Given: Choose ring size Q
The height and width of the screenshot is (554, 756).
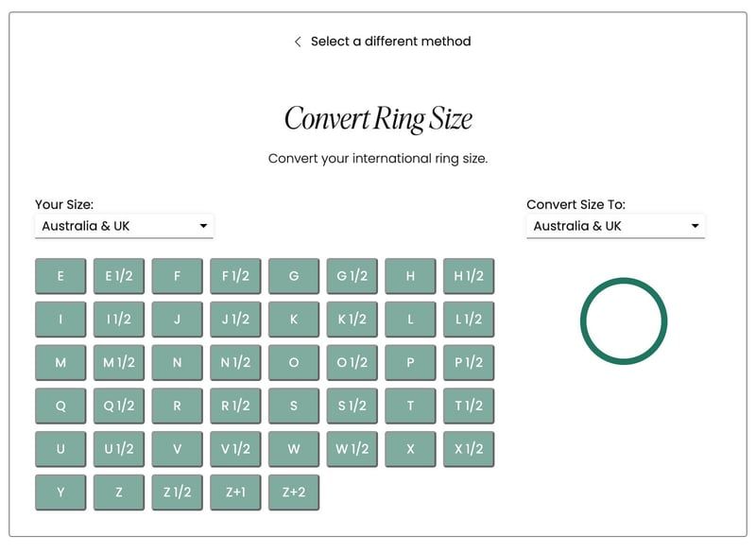Looking at the screenshot, I should (x=60, y=406).
